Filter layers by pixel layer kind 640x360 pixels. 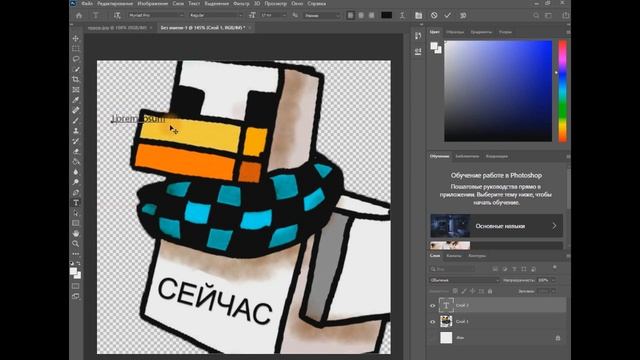click(x=495, y=269)
